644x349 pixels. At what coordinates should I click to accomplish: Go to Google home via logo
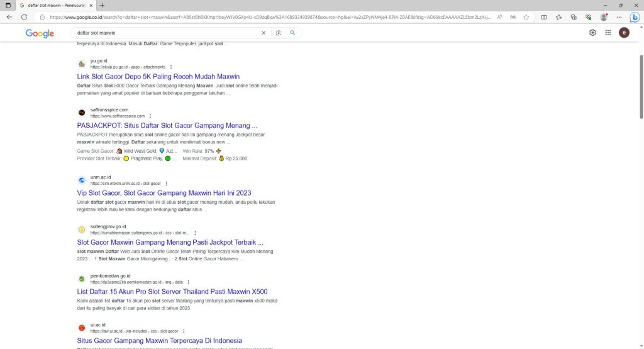pyautogui.click(x=40, y=33)
